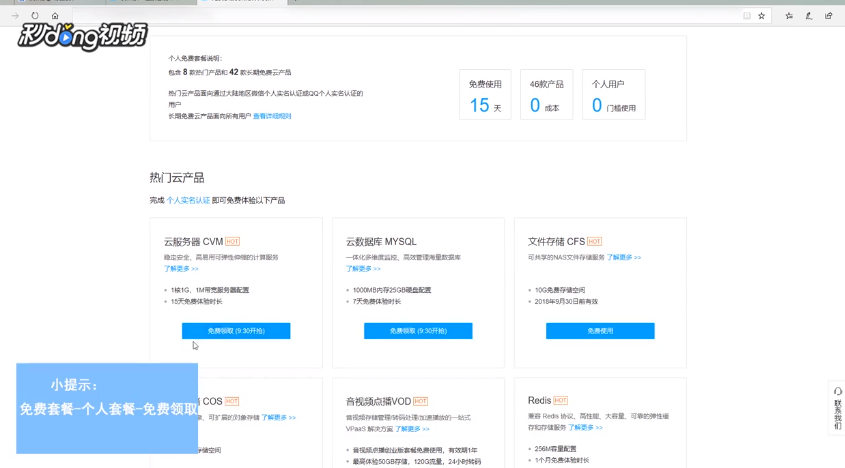Click the HOT badge beside CVM
This screenshot has height=468, width=845.
point(232,242)
